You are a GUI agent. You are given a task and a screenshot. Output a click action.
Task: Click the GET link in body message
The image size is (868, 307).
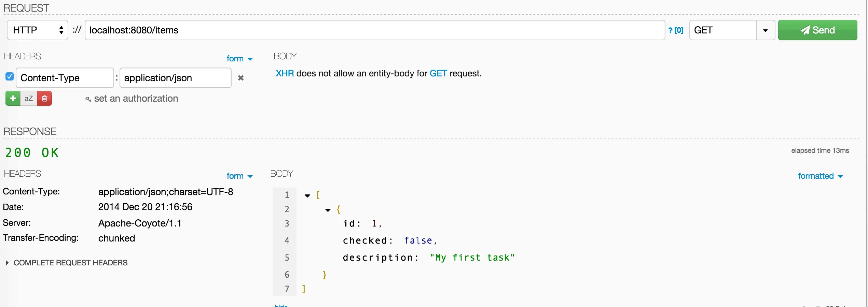[x=438, y=74]
